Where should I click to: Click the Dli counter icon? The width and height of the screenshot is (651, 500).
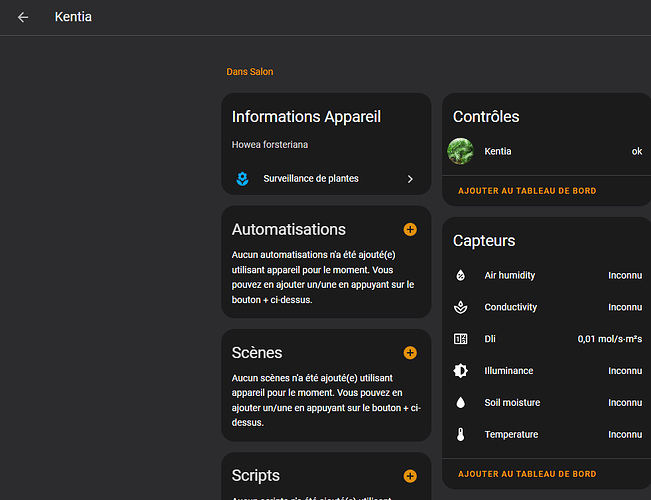460,339
